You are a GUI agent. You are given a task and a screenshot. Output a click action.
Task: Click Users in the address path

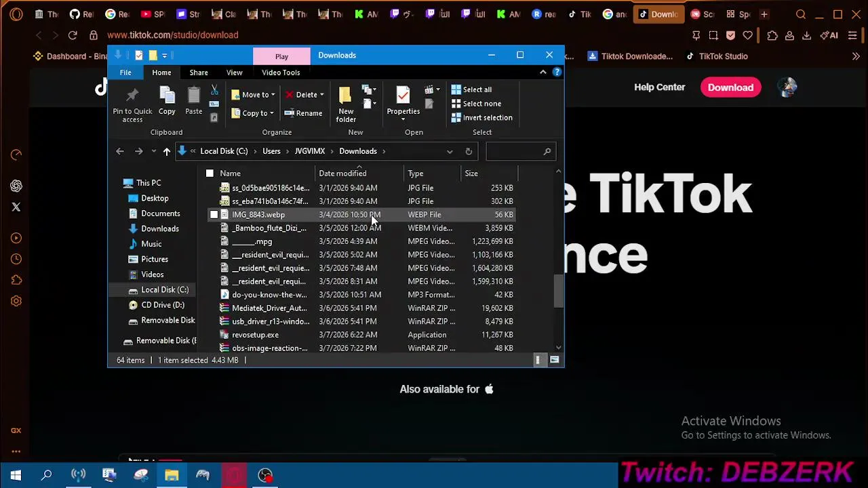point(271,151)
